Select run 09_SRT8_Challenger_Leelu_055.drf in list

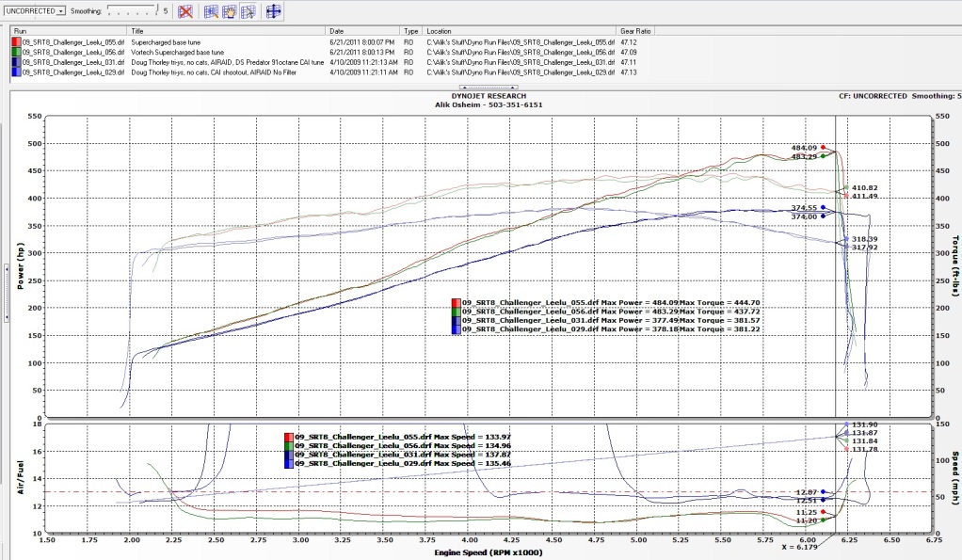pyautogui.click(x=71, y=42)
